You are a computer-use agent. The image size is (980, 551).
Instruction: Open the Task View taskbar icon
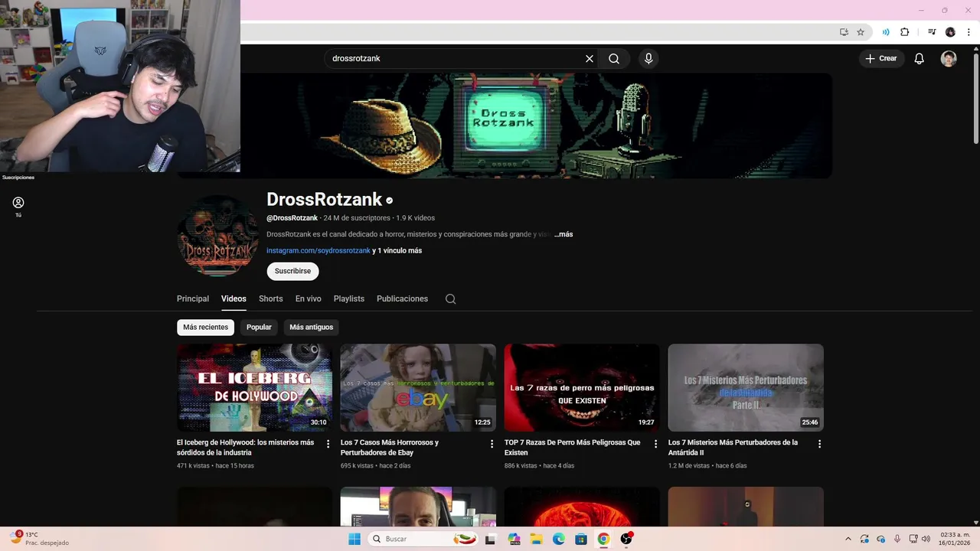(x=492, y=539)
